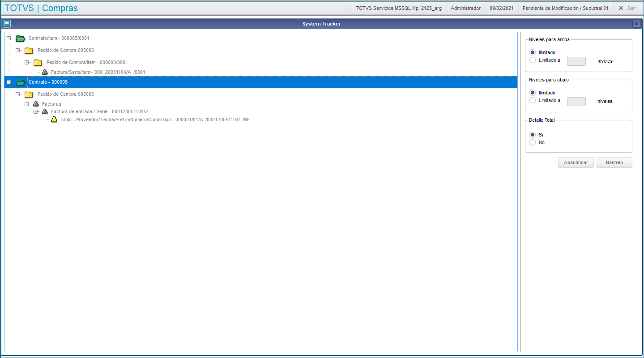Collapse the Pedido de Compra/Item 000003/0001 node
The width and height of the screenshot is (644, 358).
[27, 62]
